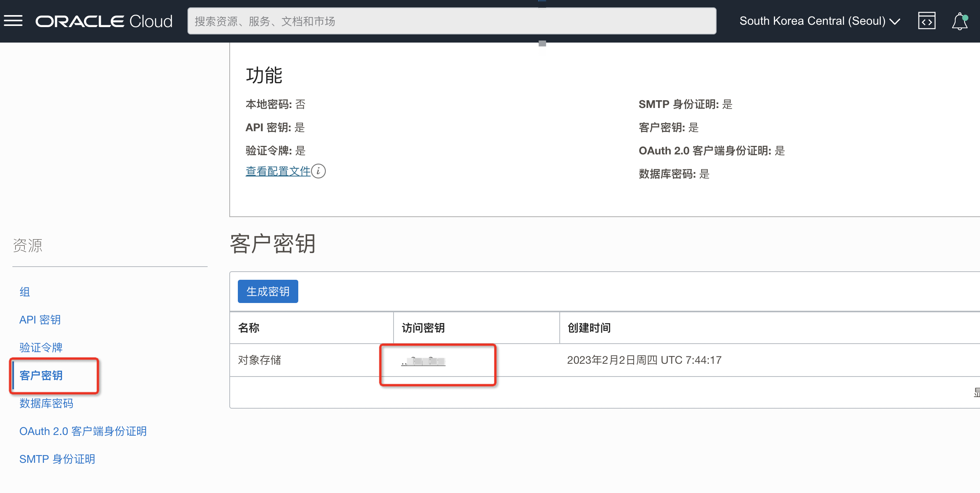
Task: Go to the 数据库密码 section
Action: coord(46,403)
